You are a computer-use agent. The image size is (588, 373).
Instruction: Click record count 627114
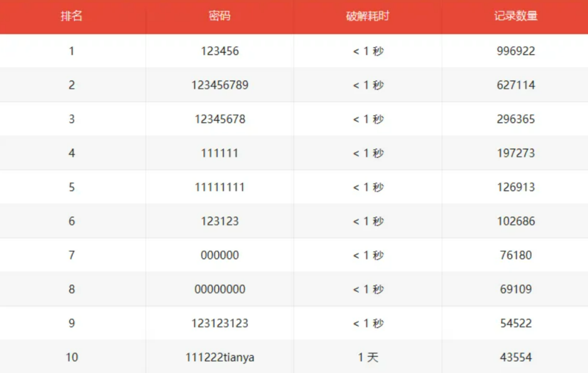pyautogui.click(x=516, y=85)
